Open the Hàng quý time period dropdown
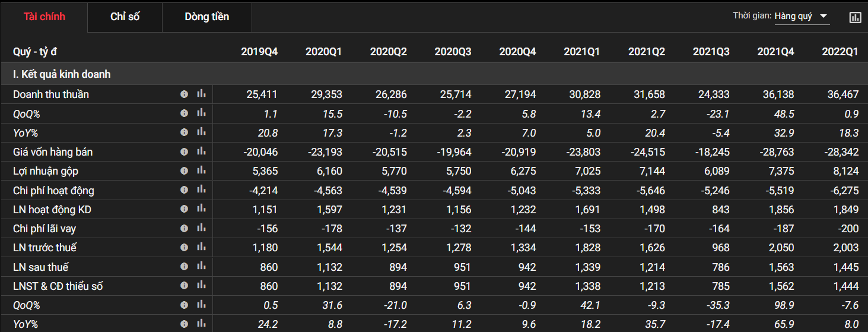 pos(801,17)
